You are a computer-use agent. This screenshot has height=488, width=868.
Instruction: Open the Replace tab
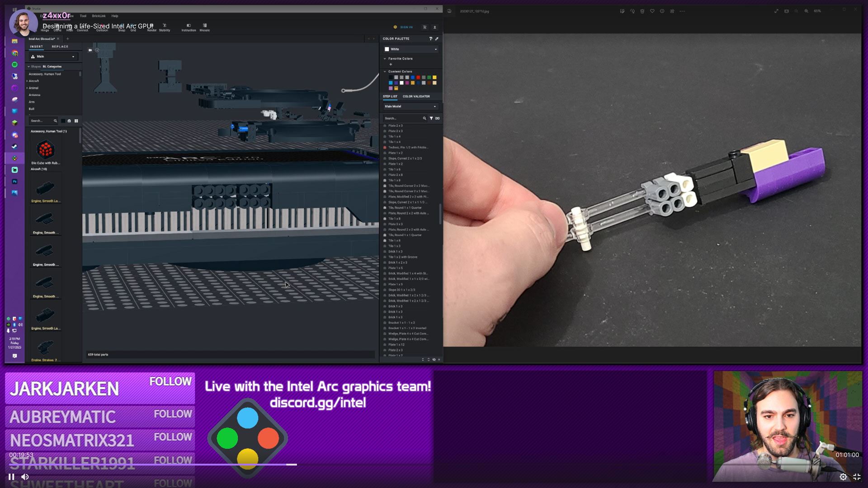tap(60, 47)
